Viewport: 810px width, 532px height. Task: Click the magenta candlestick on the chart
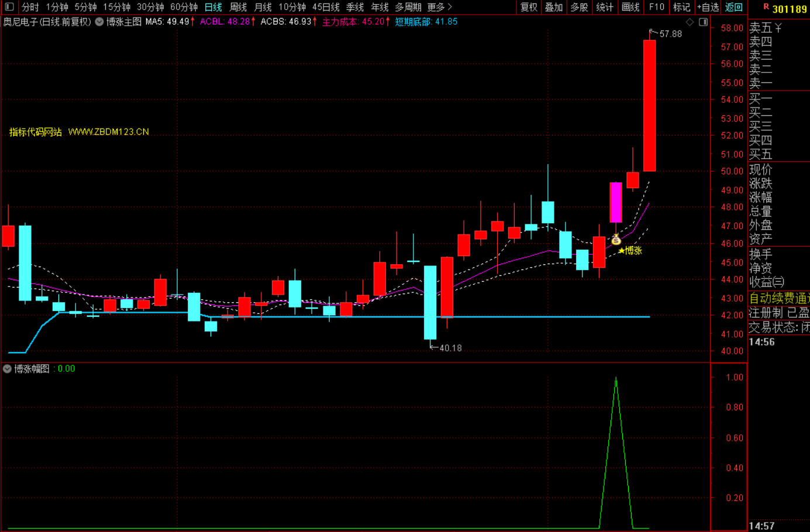(616, 202)
